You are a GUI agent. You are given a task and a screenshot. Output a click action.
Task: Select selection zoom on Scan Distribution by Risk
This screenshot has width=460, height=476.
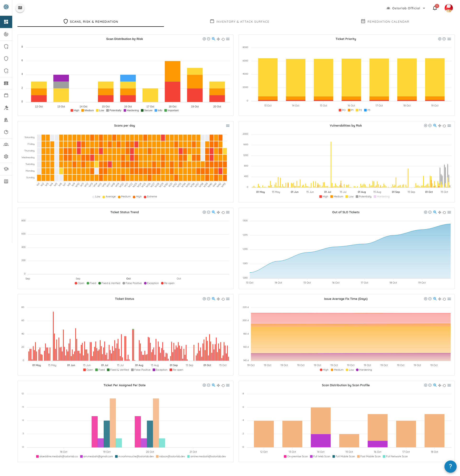[x=213, y=39]
